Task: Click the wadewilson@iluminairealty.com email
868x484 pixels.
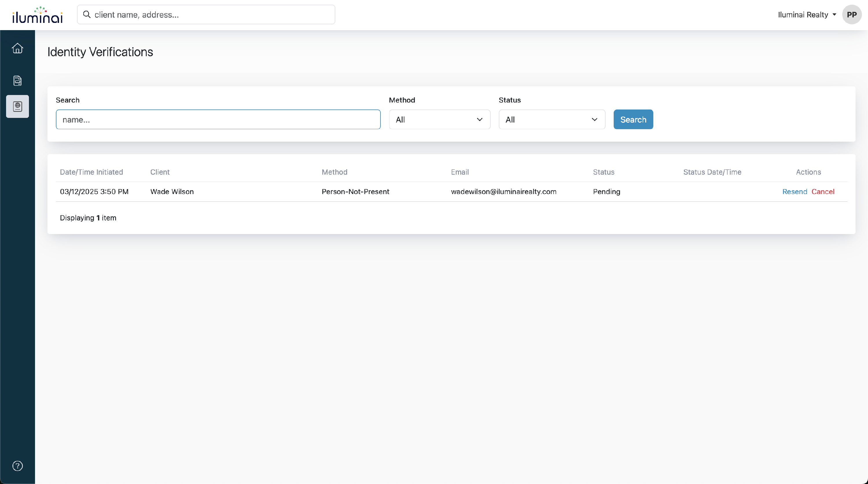Action: point(503,191)
